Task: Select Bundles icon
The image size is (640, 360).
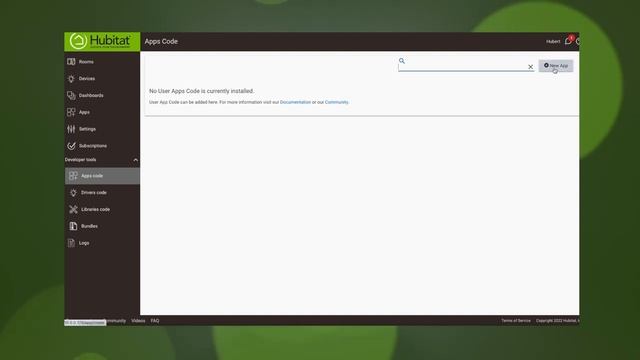Action: point(73,226)
